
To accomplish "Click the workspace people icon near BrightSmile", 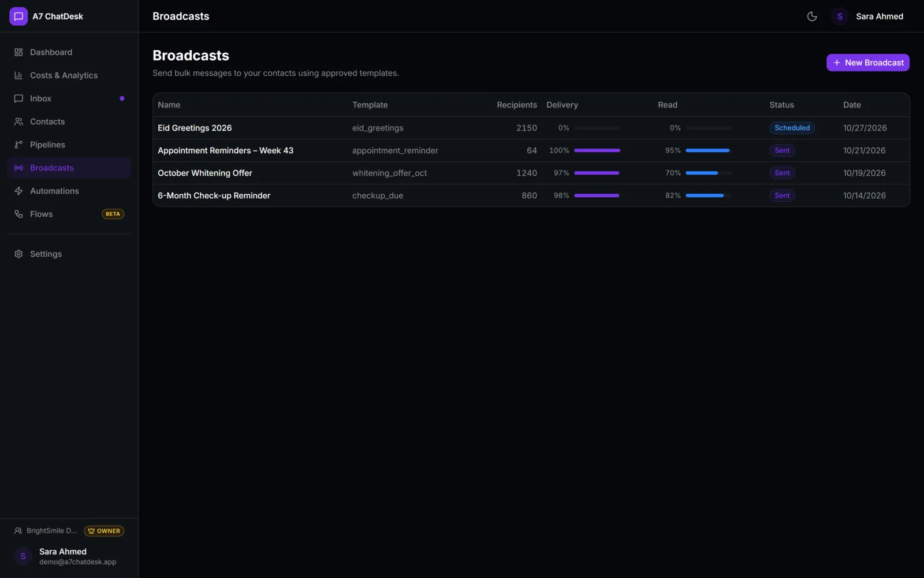I will (x=18, y=531).
